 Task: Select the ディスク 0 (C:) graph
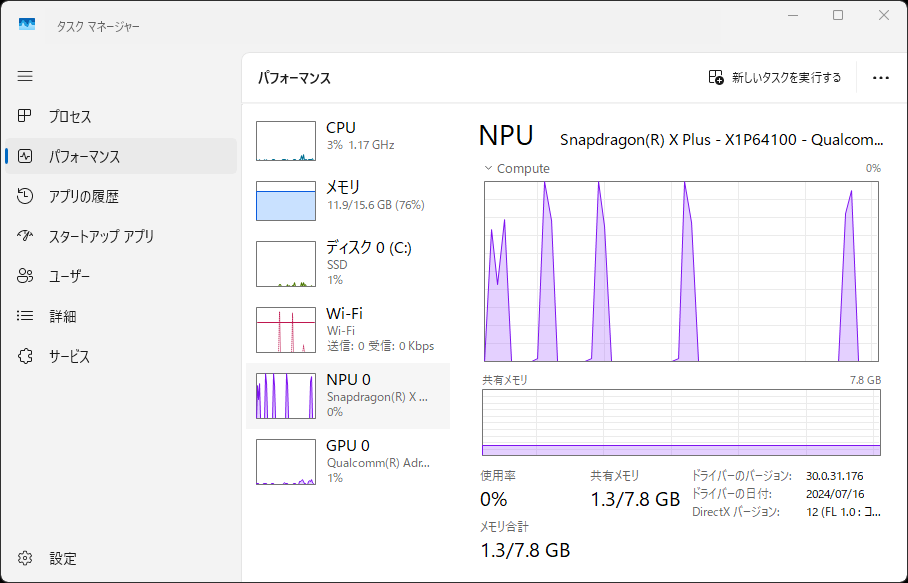click(350, 263)
